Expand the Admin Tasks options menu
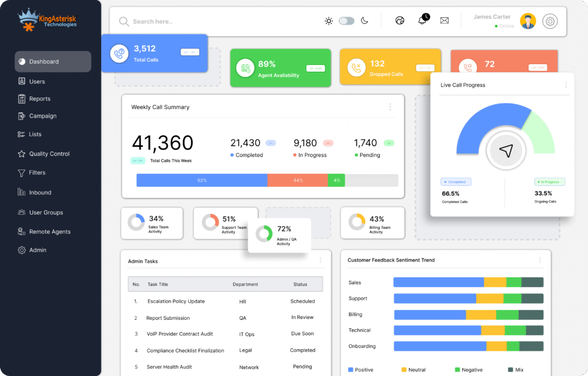Viewport: 588px width, 376px height. pos(320,260)
